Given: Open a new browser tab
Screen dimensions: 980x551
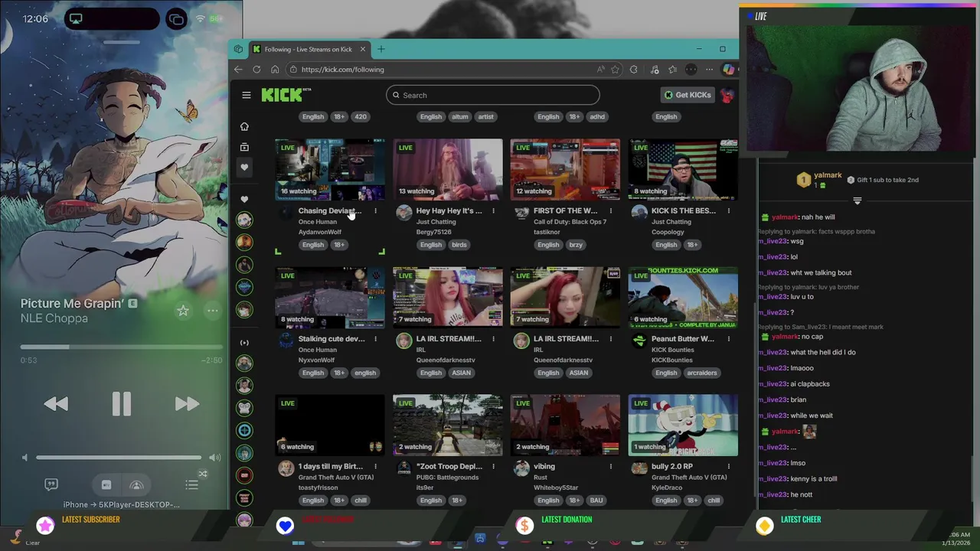Looking at the screenshot, I should coord(381,49).
